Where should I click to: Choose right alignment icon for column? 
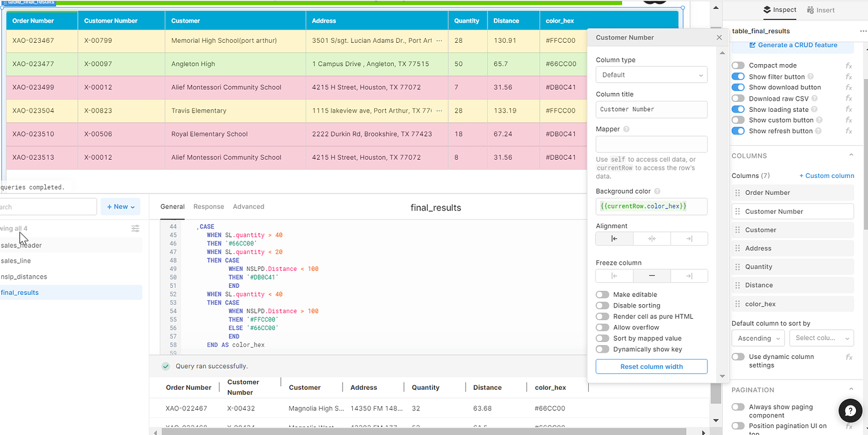pyautogui.click(x=689, y=239)
